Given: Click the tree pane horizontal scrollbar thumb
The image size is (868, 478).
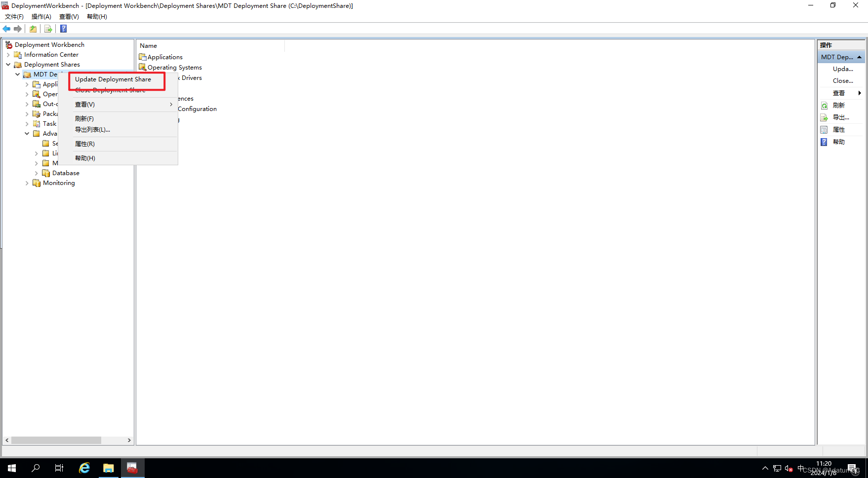Looking at the screenshot, I should coord(56,440).
